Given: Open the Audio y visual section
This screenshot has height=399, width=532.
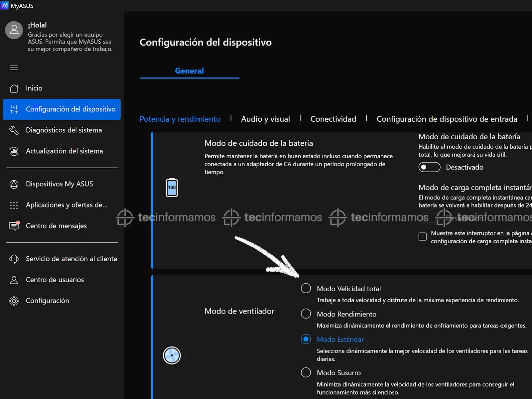Looking at the screenshot, I should [x=265, y=119].
